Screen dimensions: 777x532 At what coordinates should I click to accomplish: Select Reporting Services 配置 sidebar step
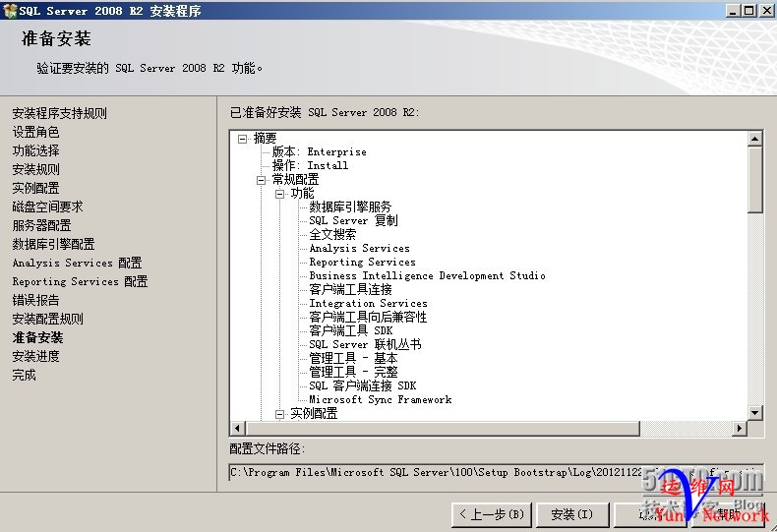(81, 281)
